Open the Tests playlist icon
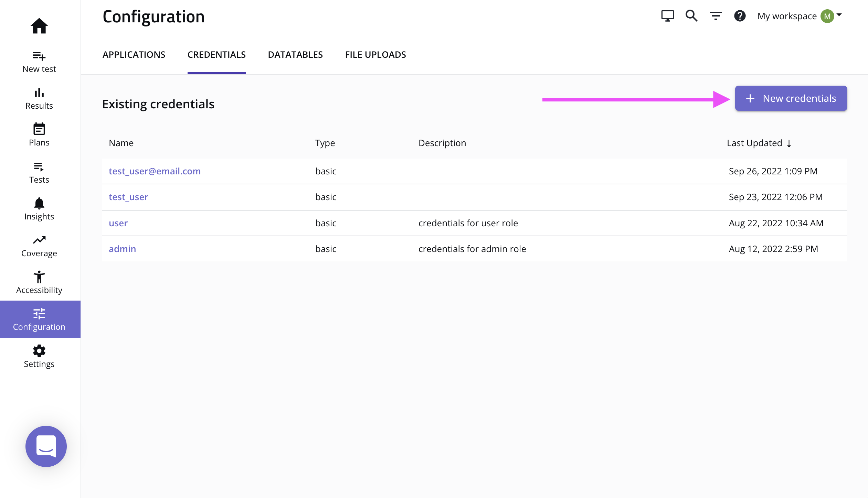Screen dimensions: 868x498 coord(39,167)
